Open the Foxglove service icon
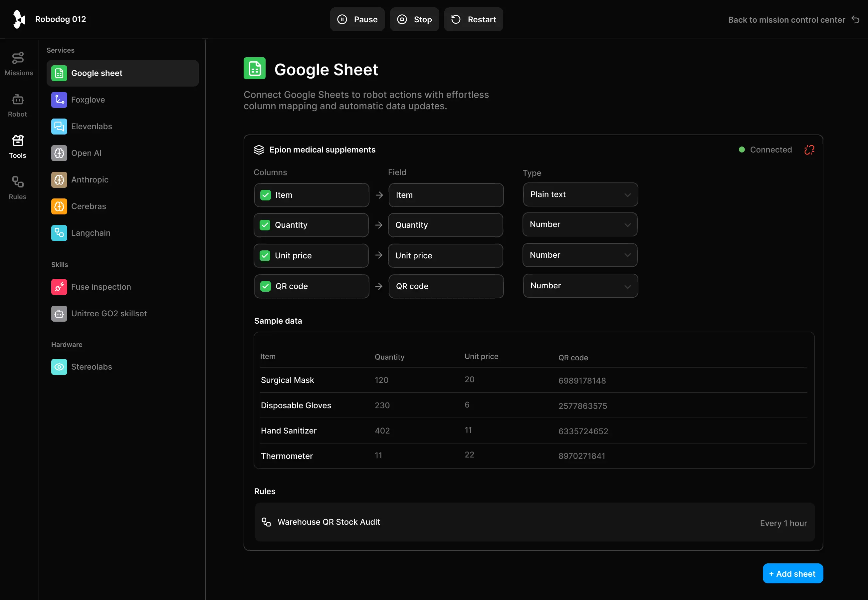This screenshot has width=868, height=600. click(59, 100)
